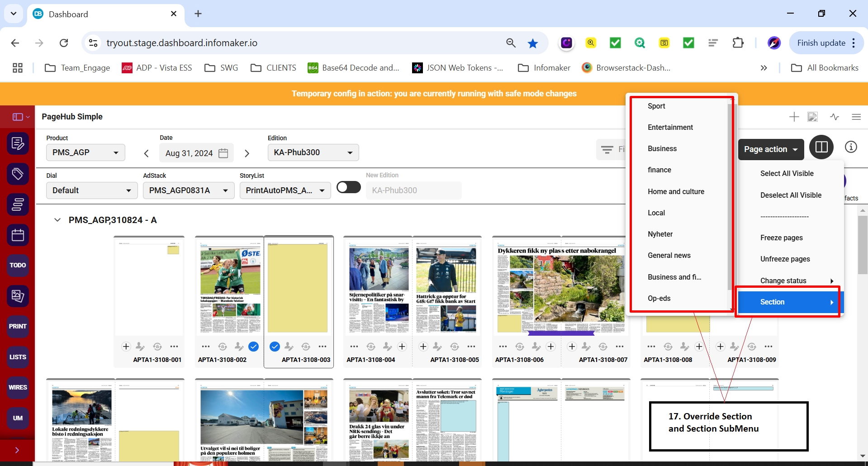The width and height of the screenshot is (868, 466).
Task: Open the Product dropdown PMS_AGP
Action: point(85,152)
